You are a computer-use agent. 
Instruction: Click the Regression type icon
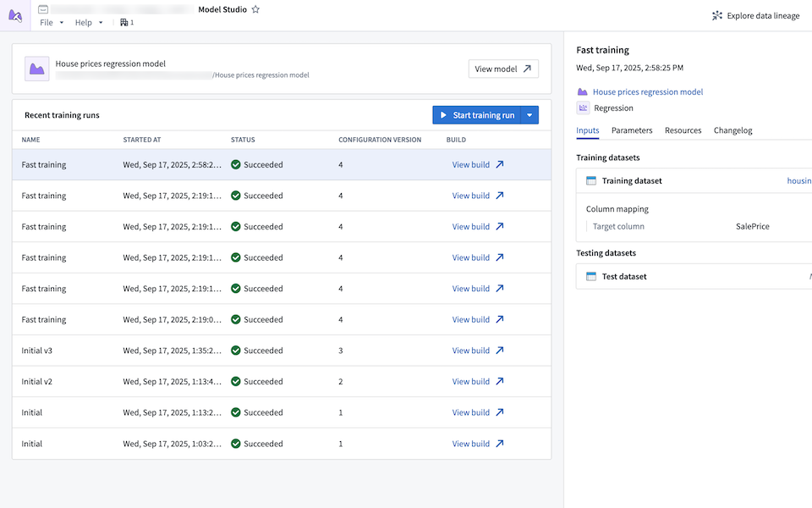coord(583,108)
